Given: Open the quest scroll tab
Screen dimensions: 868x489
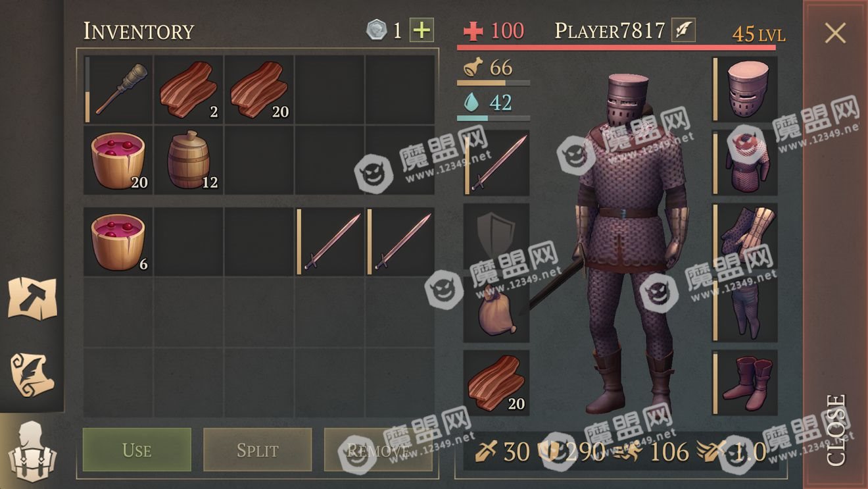Looking at the screenshot, I should [x=32, y=375].
